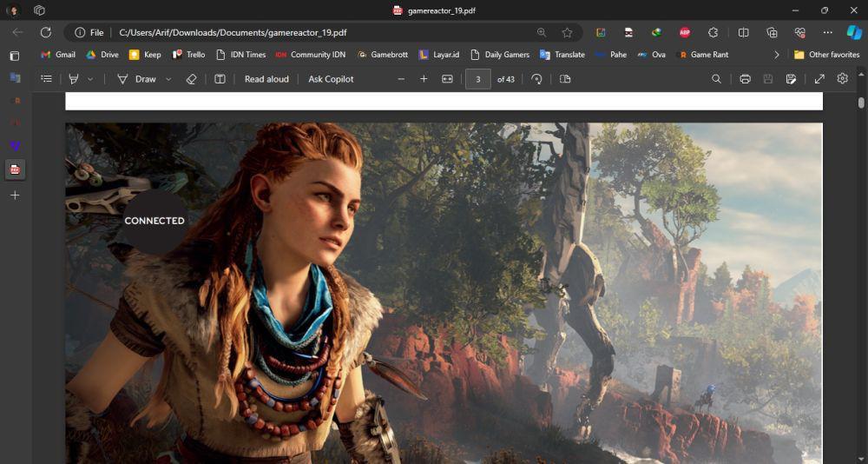Open the Extensions puzzle menu
Viewport: 868px width, 464px height.
[x=713, y=33]
